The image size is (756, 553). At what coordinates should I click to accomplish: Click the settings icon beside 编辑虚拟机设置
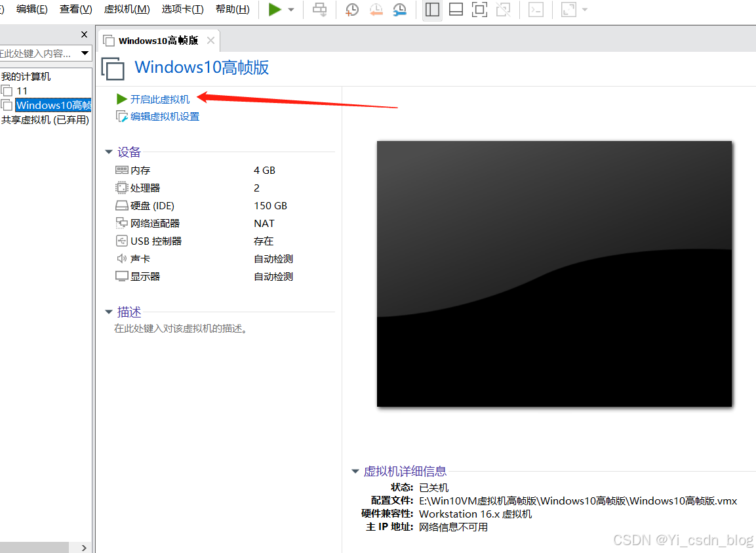(x=121, y=116)
